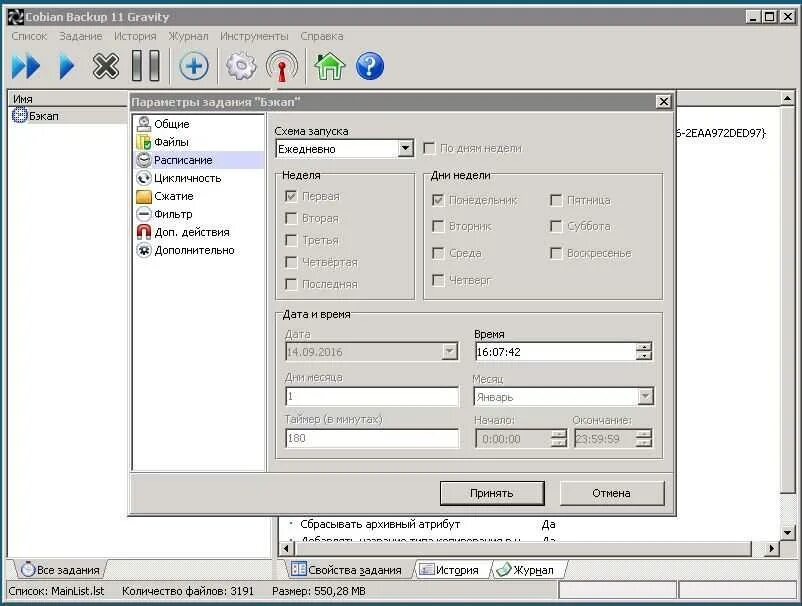This screenshot has height=606, width=802.
Task: Switch to История bottom tab
Action: (450, 570)
